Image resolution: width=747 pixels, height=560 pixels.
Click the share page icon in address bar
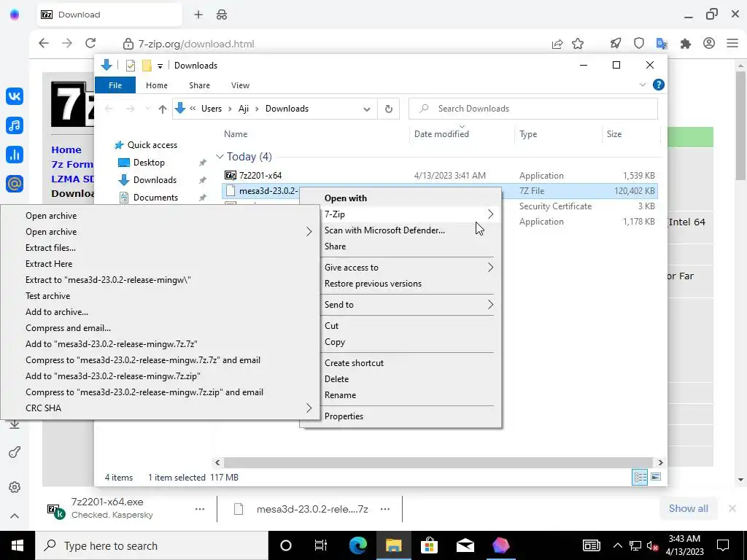click(557, 44)
